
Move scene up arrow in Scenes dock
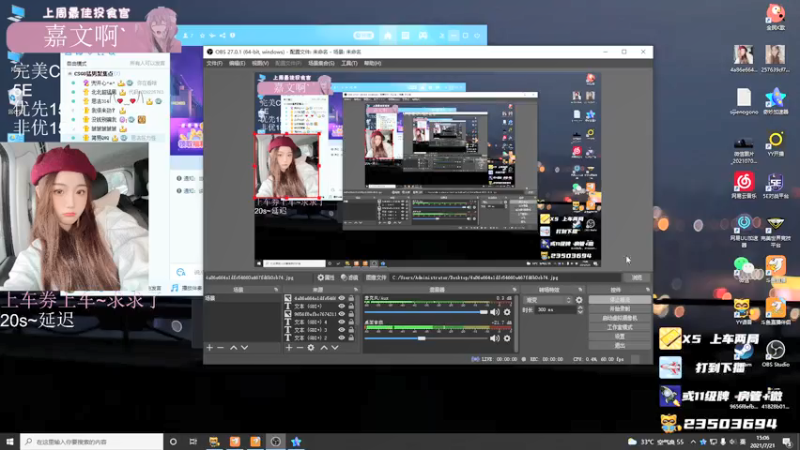(233, 347)
